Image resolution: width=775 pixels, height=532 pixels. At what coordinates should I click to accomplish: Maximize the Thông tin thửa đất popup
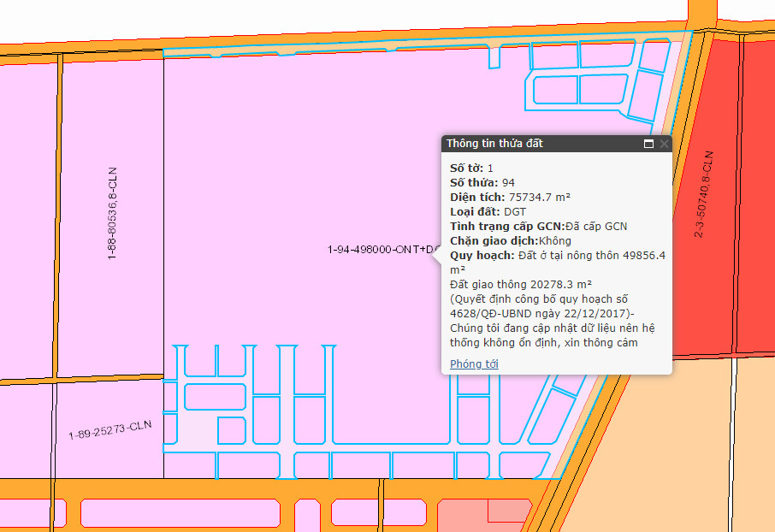pyautogui.click(x=649, y=144)
